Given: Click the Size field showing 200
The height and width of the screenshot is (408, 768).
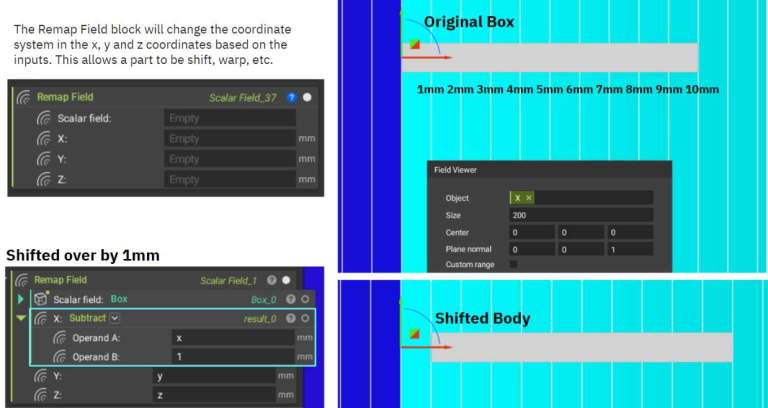Looking at the screenshot, I should pos(581,215).
